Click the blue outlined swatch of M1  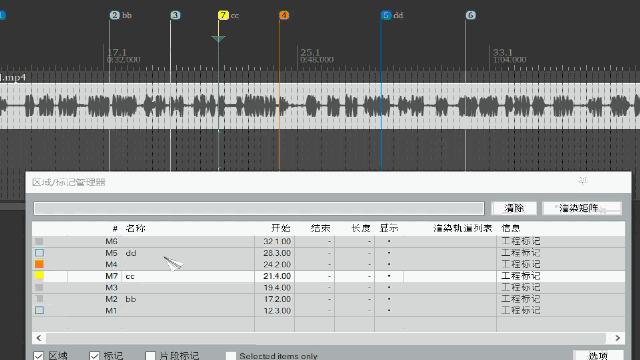click(x=39, y=310)
